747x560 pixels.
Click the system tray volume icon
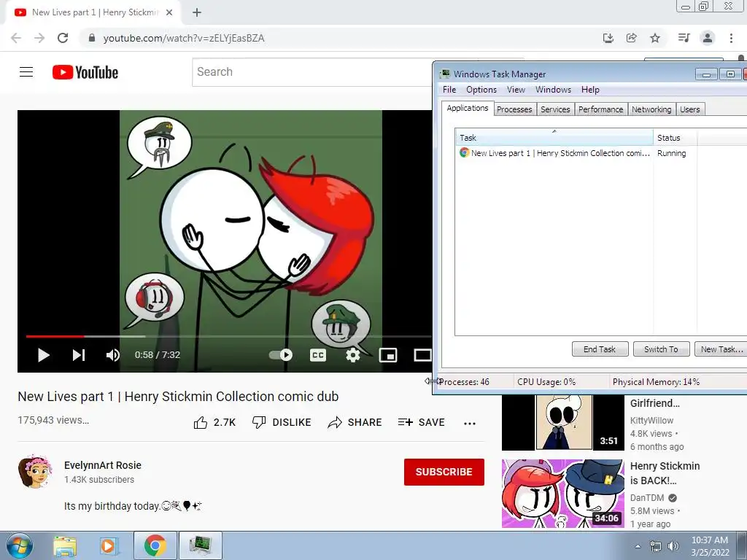click(673, 546)
